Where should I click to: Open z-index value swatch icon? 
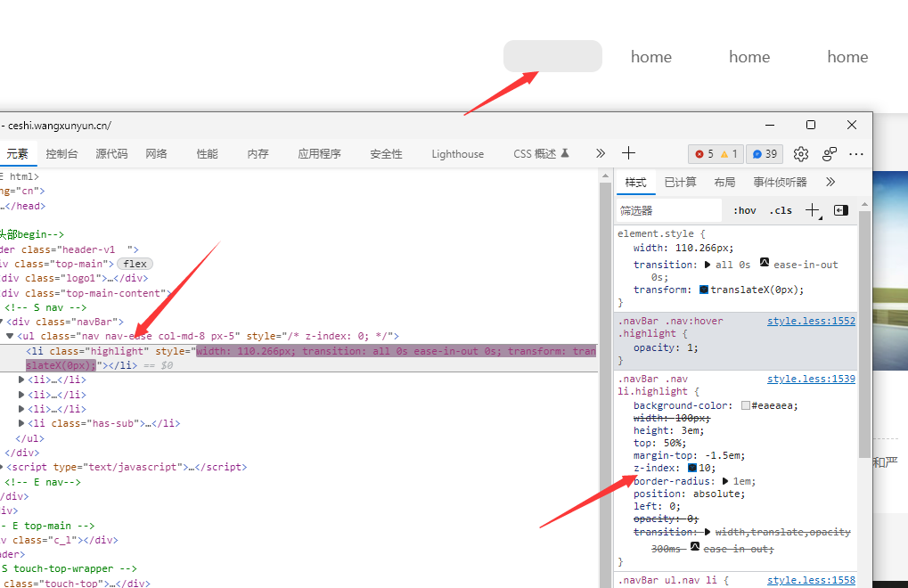(692, 468)
